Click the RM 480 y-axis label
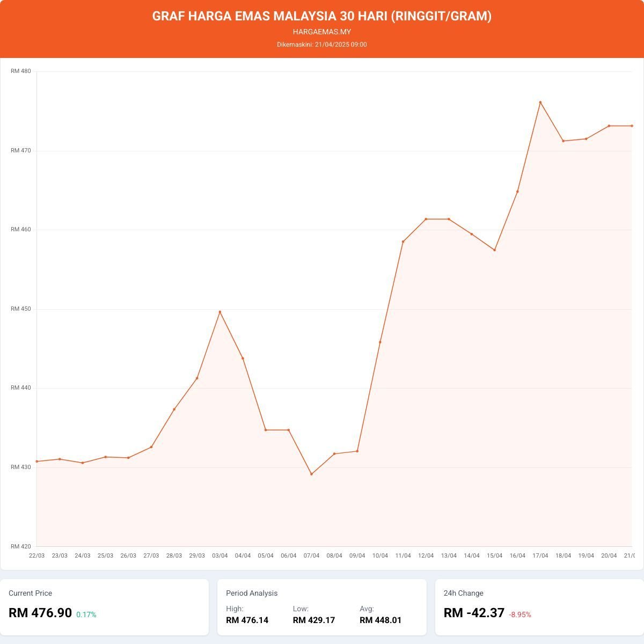 pos(21,71)
